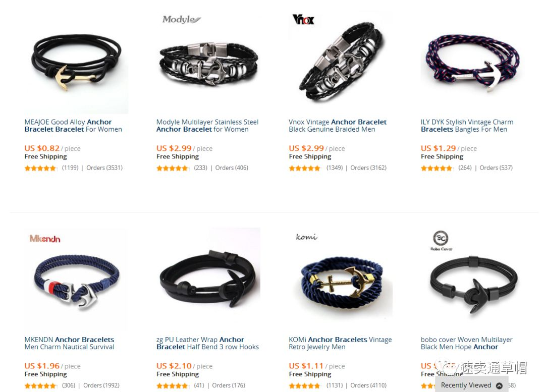View the Orders (3162) count link
Screen dimensions: 545x392
[368, 168]
